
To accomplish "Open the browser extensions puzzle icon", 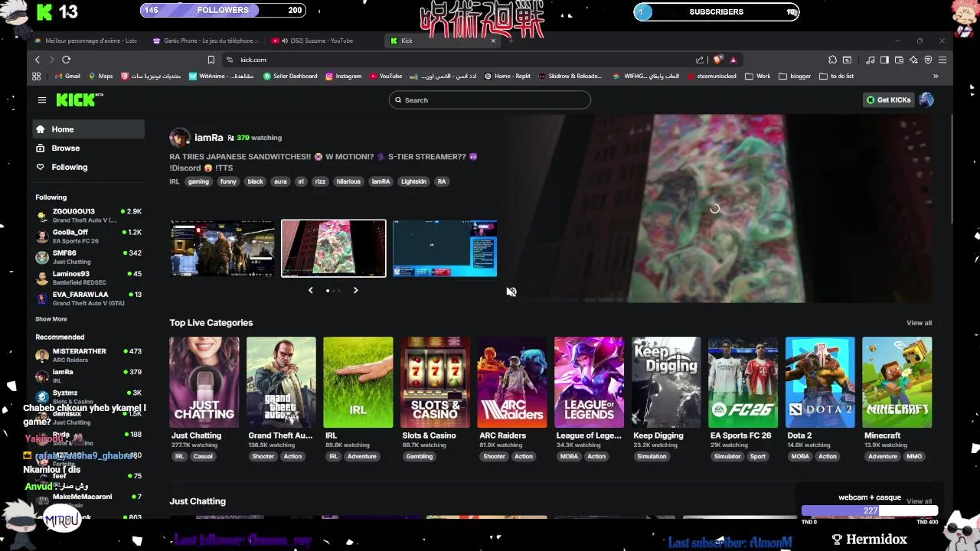I will tap(832, 60).
